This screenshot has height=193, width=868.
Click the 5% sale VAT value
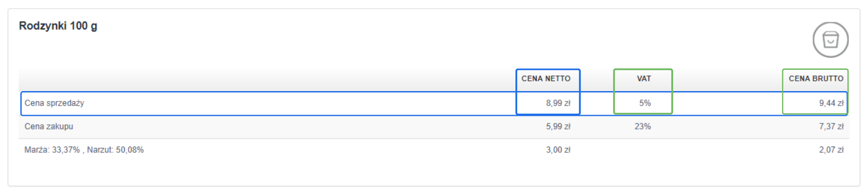[645, 103]
